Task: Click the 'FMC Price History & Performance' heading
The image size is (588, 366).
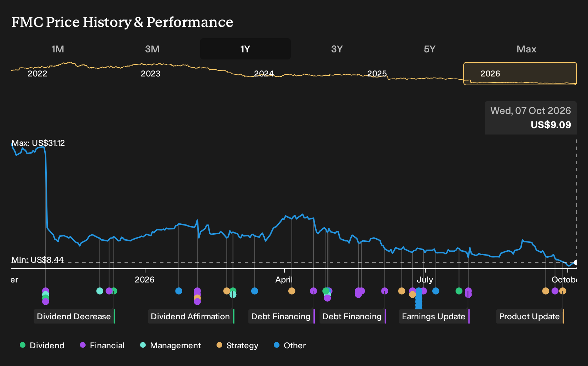Action: [122, 22]
